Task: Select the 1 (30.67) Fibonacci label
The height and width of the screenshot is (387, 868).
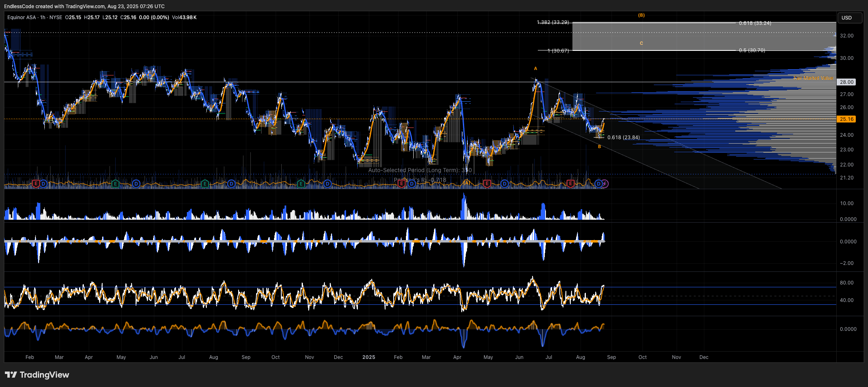Action: click(x=558, y=51)
